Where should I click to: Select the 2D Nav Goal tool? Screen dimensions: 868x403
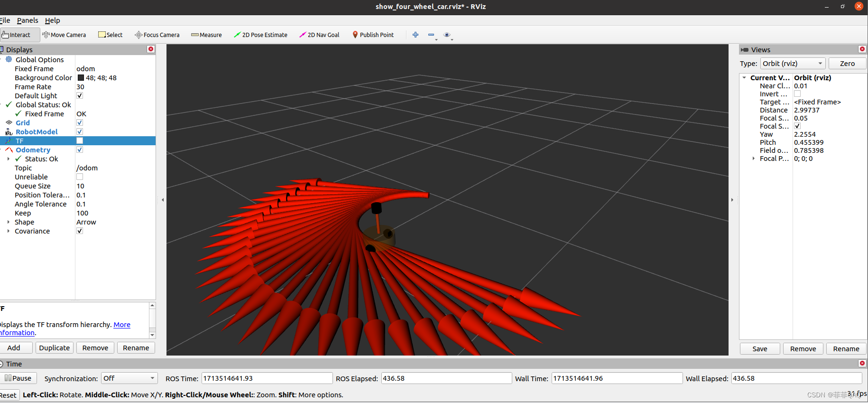[x=319, y=35]
